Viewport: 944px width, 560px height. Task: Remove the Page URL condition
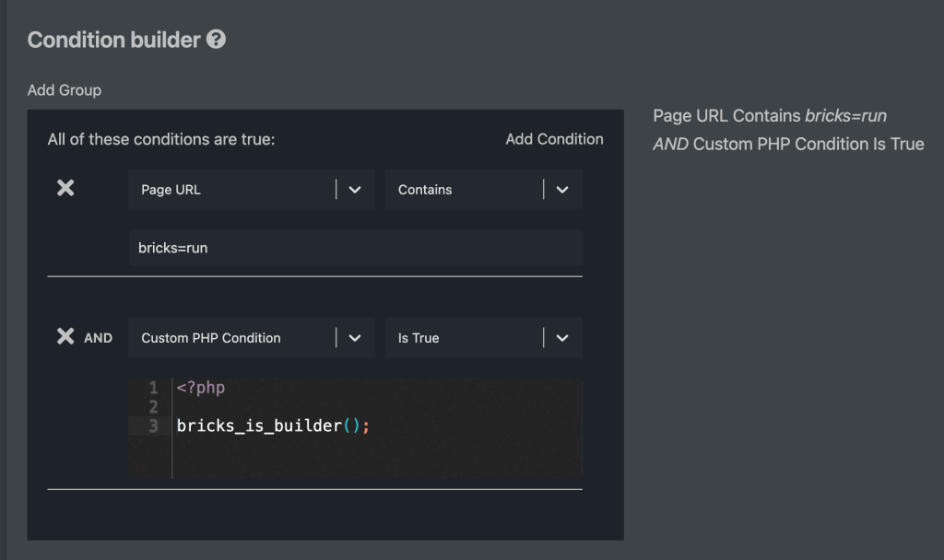65,188
